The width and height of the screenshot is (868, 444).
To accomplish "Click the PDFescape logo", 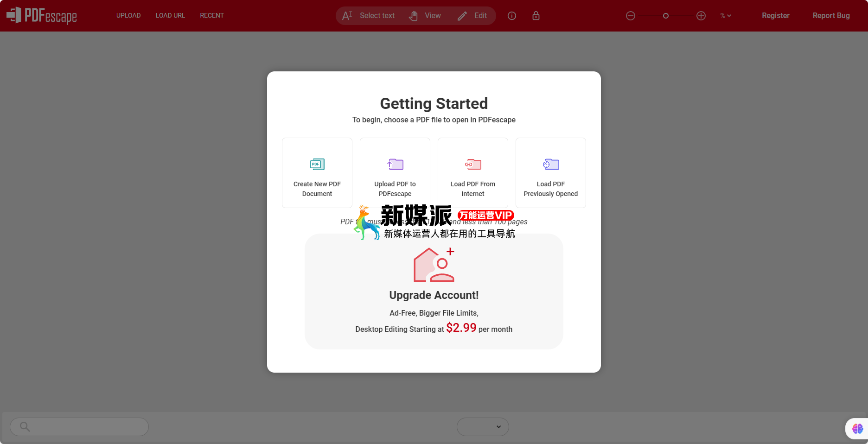I will [42, 16].
